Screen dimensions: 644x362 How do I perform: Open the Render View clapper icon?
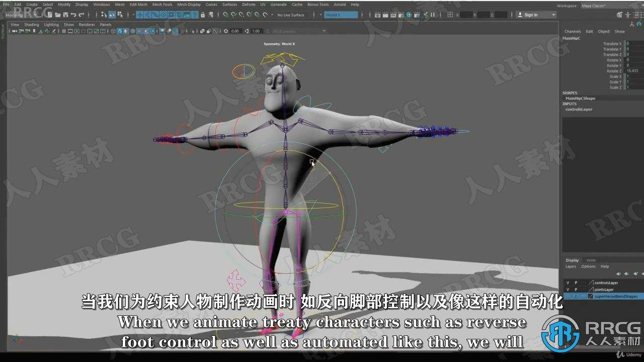click(x=377, y=15)
